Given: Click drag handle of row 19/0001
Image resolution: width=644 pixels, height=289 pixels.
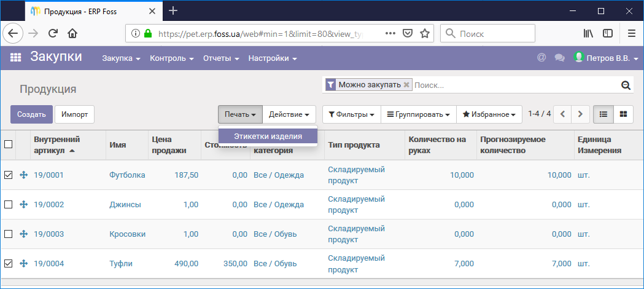Looking at the screenshot, I should 24,175.
